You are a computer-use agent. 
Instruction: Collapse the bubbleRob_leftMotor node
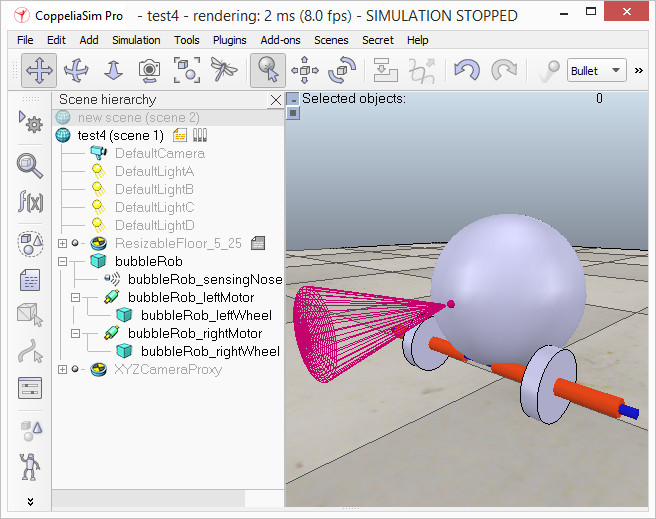pos(75,297)
